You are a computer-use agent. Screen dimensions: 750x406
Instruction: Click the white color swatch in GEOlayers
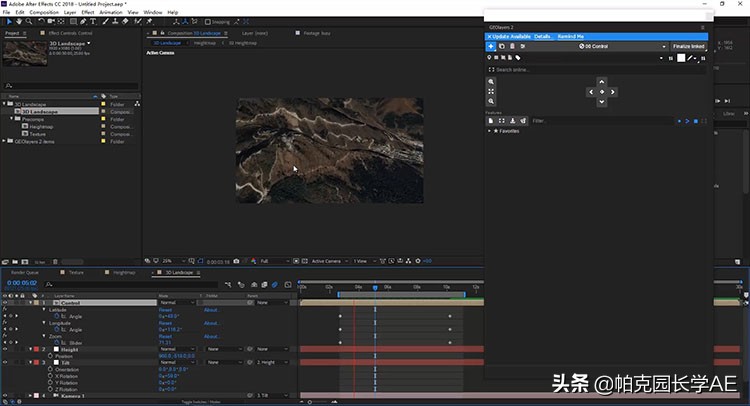pos(681,58)
